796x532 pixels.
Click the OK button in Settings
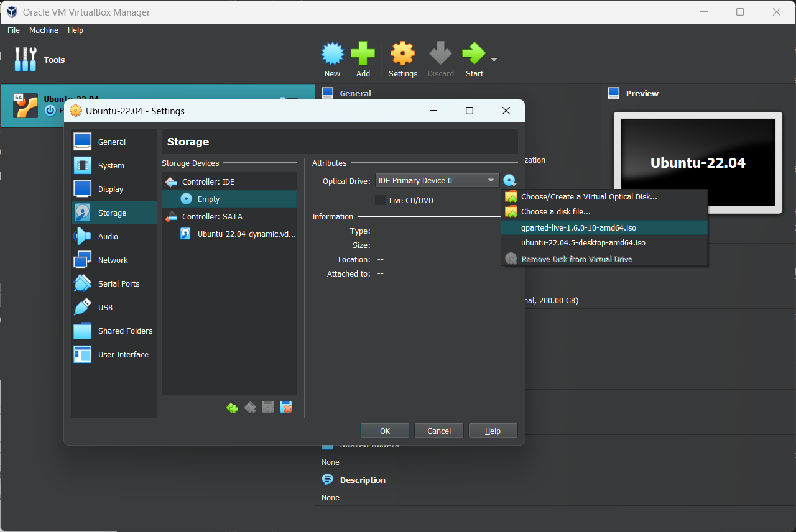tap(385, 431)
